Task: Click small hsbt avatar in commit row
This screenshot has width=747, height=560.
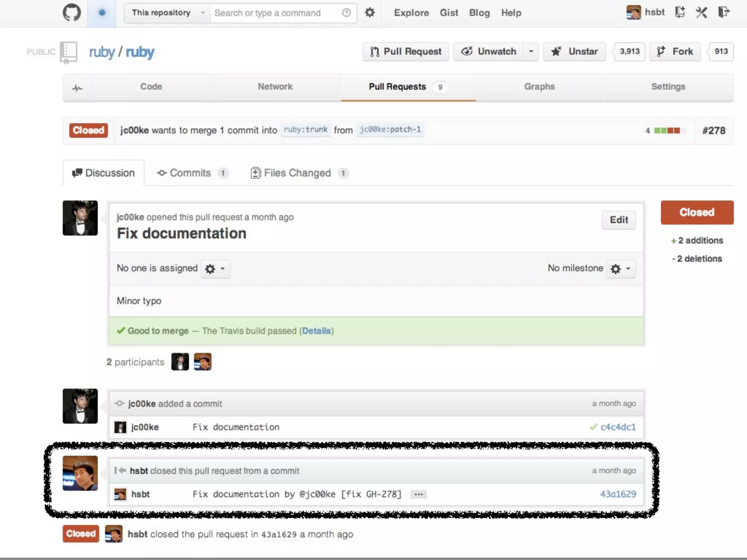Action: [x=120, y=494]
